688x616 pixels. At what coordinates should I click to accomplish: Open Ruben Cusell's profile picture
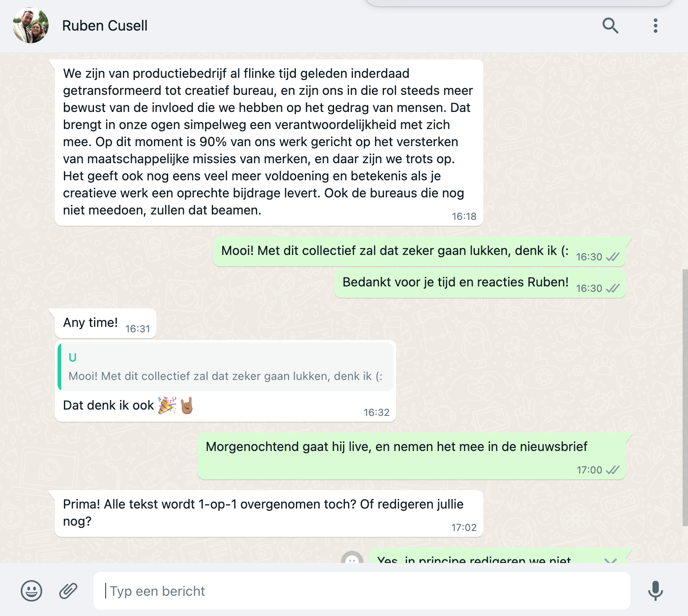31,26
